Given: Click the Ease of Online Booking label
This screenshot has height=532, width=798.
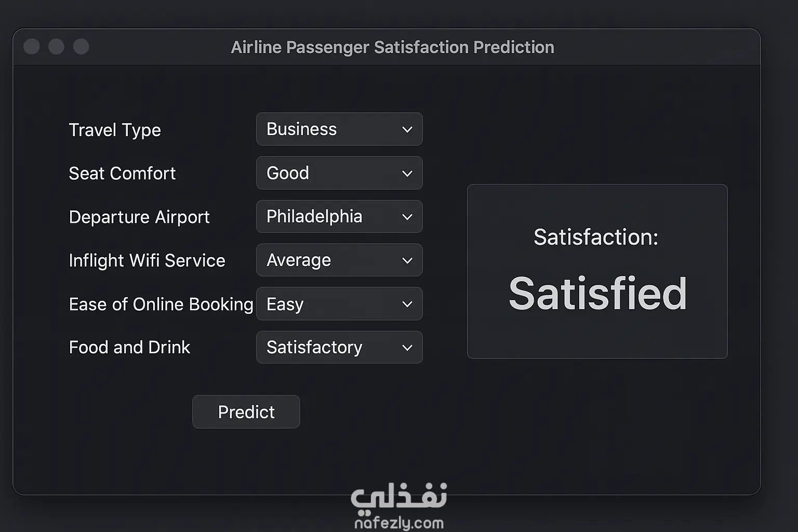Looking at the screenshot, I should [161, 304].
